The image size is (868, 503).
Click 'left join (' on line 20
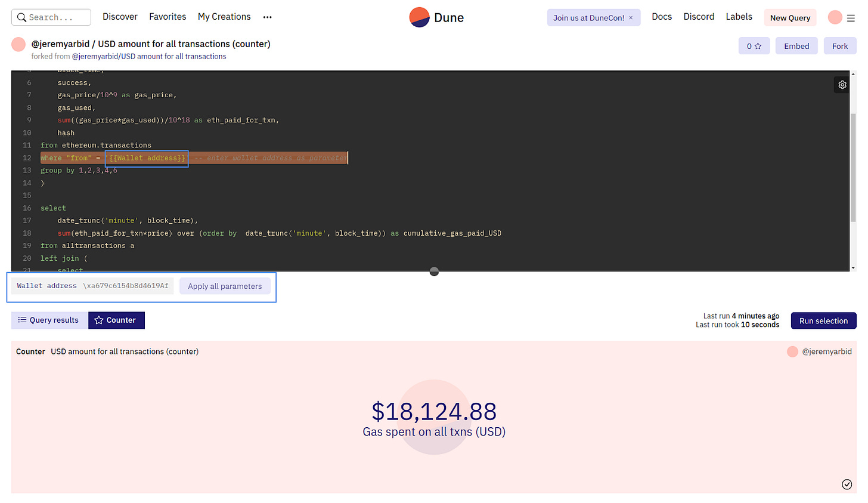tap(64, 258)
